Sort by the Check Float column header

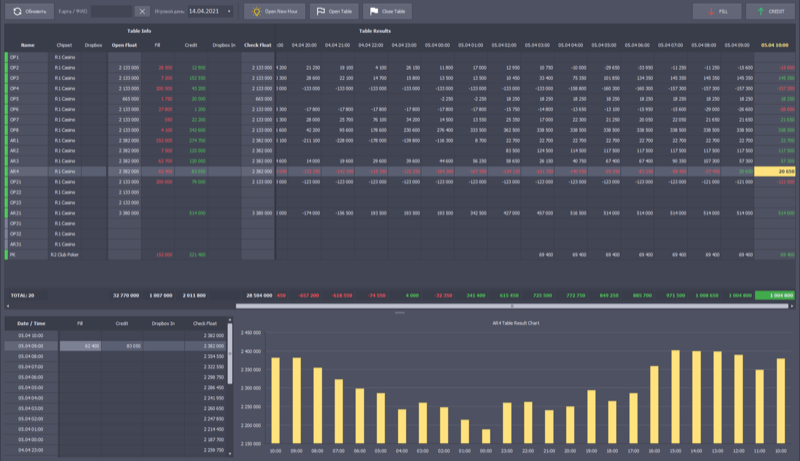[258, 45]
